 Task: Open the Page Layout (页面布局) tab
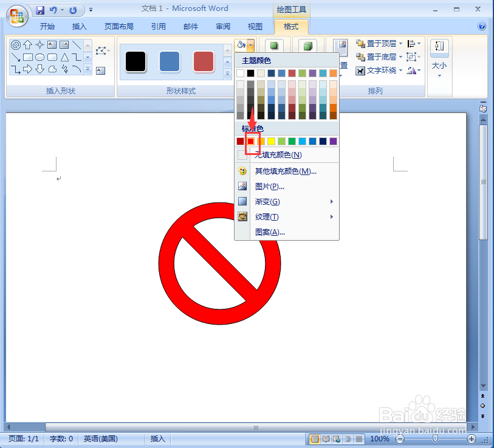(x=118, y=27)
